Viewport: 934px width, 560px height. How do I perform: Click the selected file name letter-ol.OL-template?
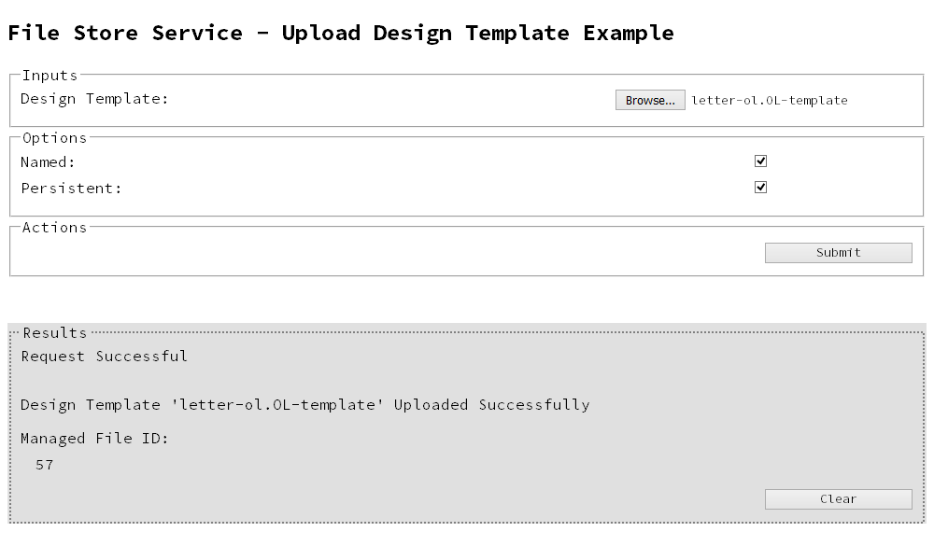click(x=769, y=100)
